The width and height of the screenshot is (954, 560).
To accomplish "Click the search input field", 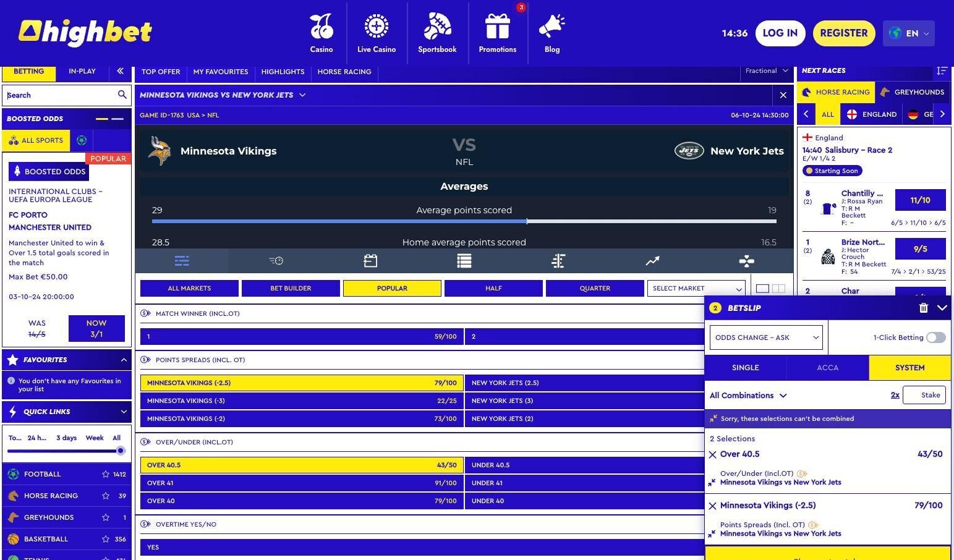I will (60, 95).
